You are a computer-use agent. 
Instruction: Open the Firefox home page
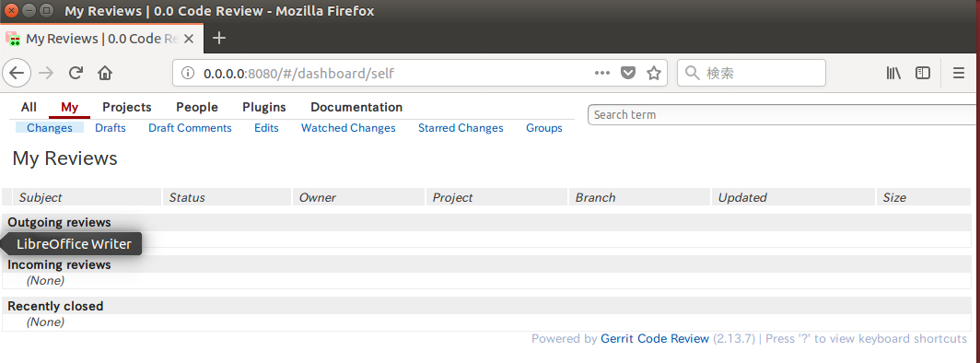[105, 73]
